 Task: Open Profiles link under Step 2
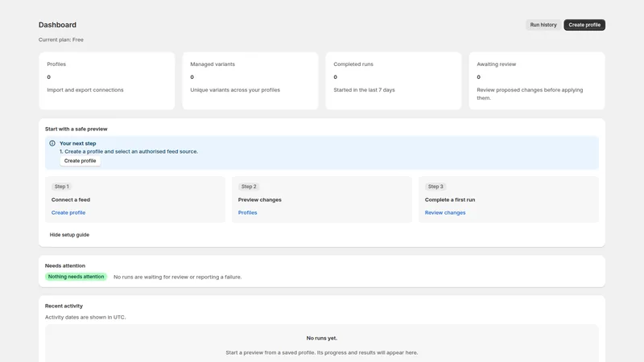tap(248, 212)
